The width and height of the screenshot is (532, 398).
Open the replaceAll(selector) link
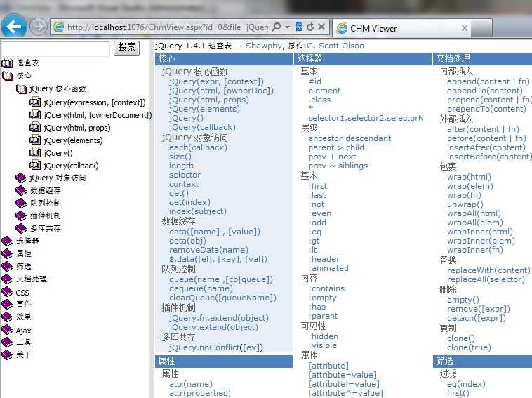(x=486, y=279)
